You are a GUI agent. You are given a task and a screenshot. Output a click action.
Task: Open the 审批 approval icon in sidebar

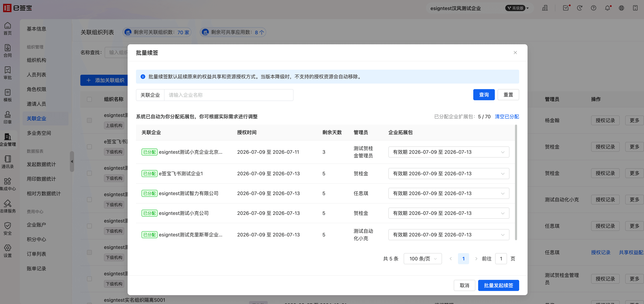pyautogui.click(x=7, y=73)
